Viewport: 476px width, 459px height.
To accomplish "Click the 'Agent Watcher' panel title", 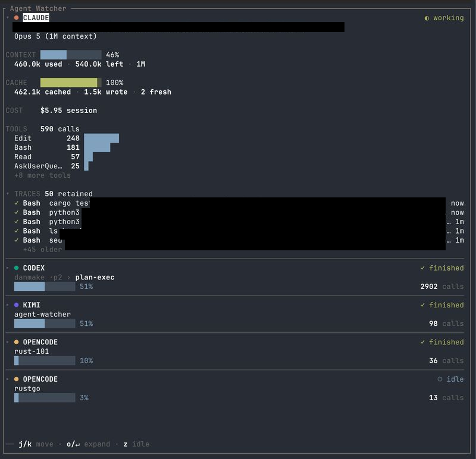I will [x=38, y=8].
